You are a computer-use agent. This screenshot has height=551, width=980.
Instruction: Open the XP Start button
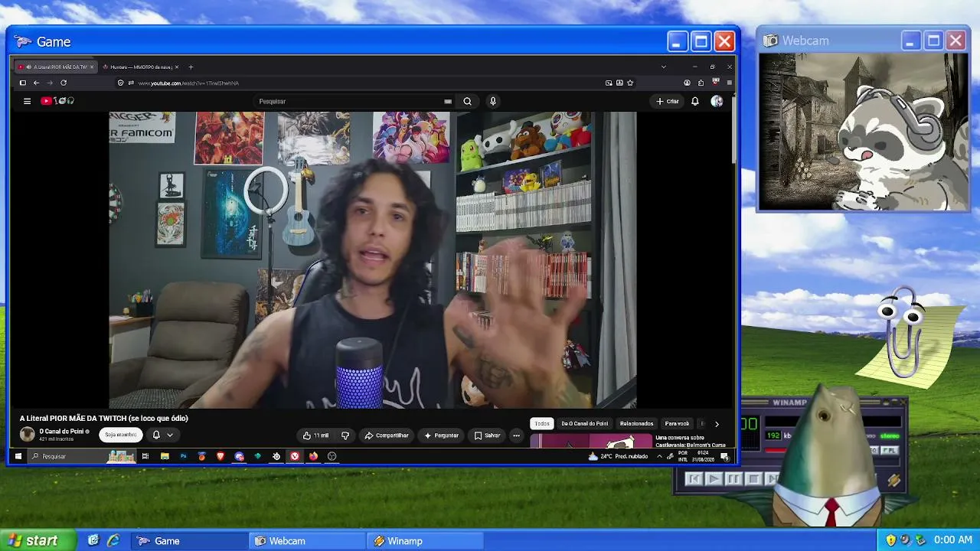[38, 540]
